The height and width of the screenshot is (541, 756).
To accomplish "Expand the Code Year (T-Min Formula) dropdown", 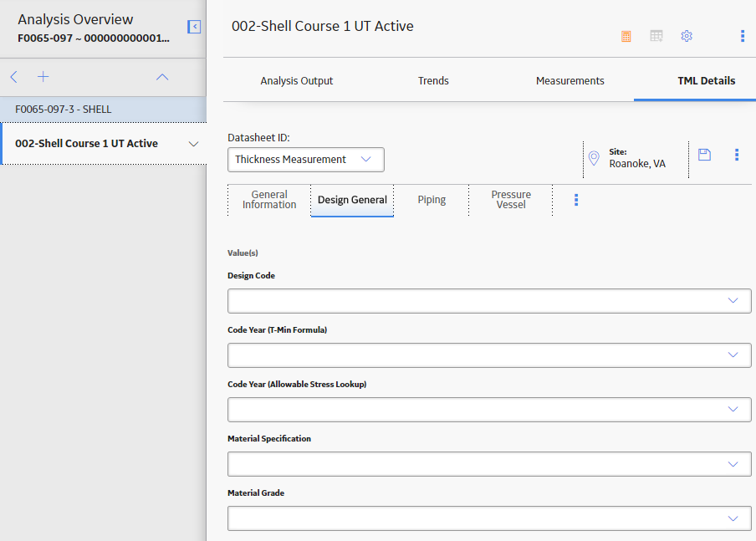I will point(489,355).
